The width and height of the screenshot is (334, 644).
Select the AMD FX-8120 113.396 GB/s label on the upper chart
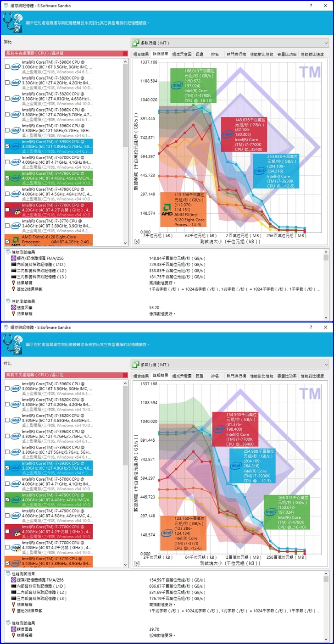point(184,210)
